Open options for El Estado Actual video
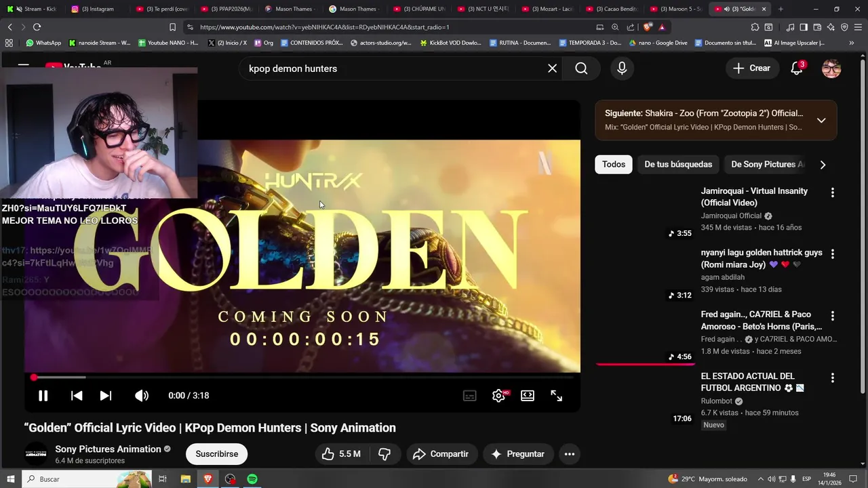Image resolution: width=868 pixels, height=488 pixels. [x=832, y=378]
